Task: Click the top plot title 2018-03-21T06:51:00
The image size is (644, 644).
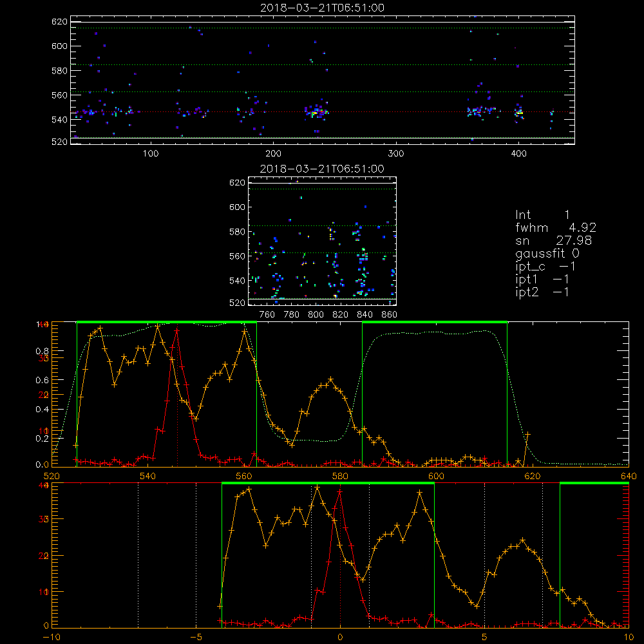Action: tap(323, 8)
